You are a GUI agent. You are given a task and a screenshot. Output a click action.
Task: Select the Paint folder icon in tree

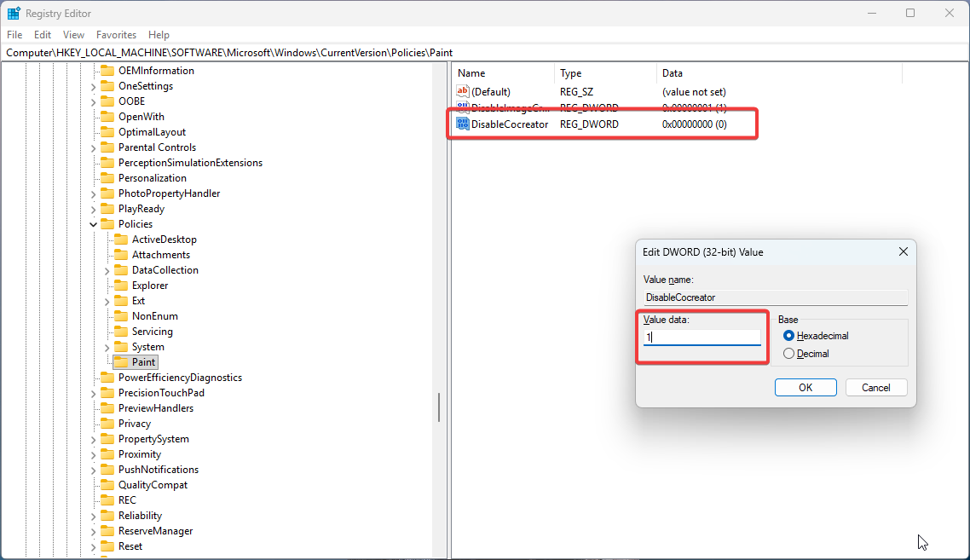[121, 362]
